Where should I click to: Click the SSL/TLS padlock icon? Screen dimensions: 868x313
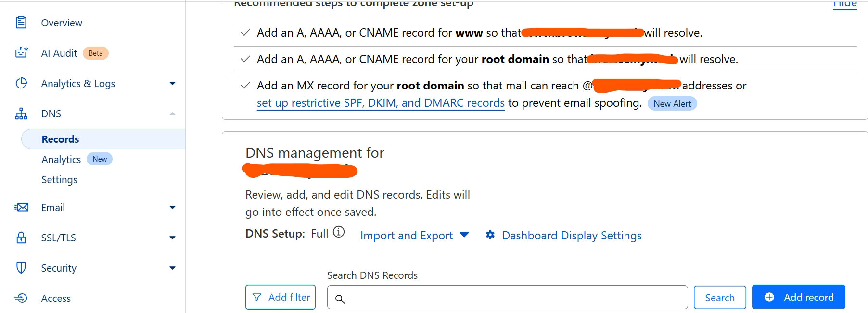[21, 238]
